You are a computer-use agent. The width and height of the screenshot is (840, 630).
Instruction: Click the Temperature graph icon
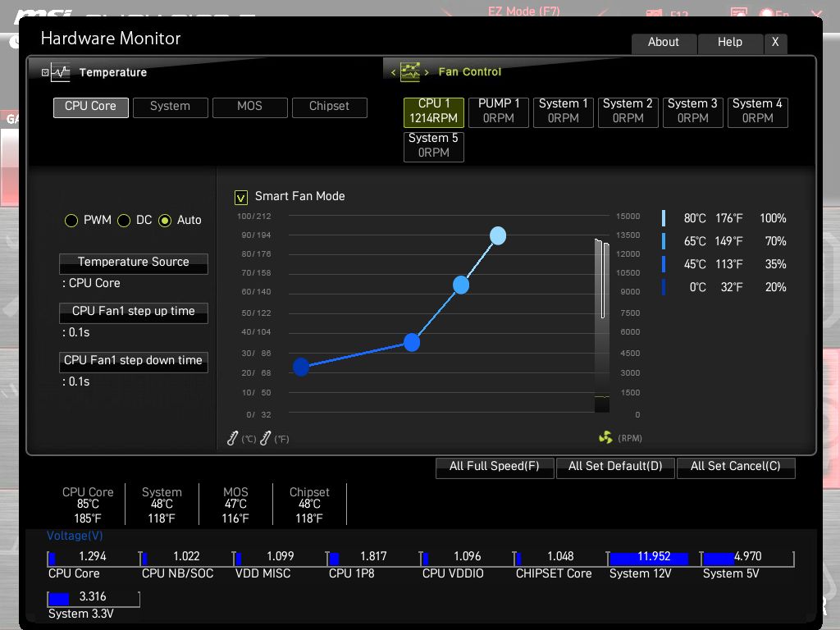tap(61, 72)
